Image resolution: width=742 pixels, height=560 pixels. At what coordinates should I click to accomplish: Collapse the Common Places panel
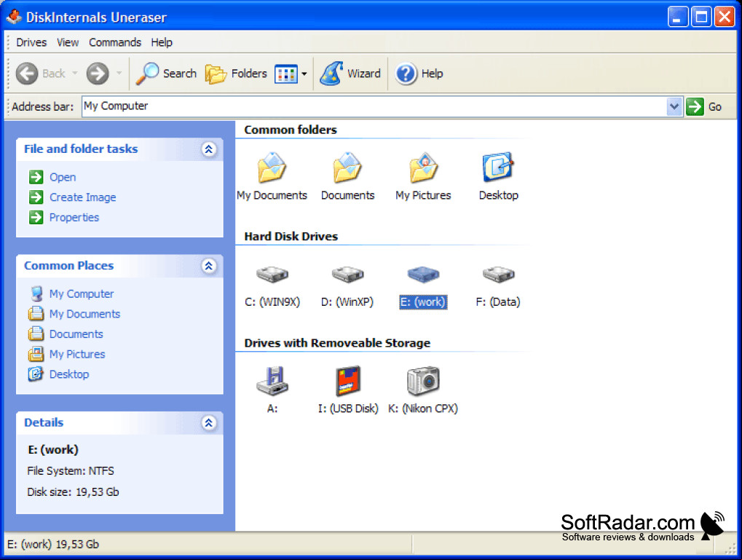(x=209, y=266)
